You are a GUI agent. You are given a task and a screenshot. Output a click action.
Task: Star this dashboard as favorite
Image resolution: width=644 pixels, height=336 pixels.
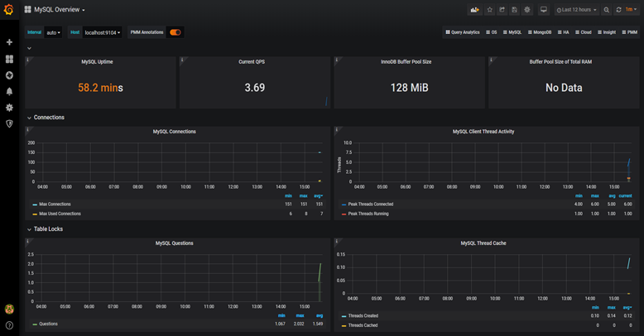point(489,10)
